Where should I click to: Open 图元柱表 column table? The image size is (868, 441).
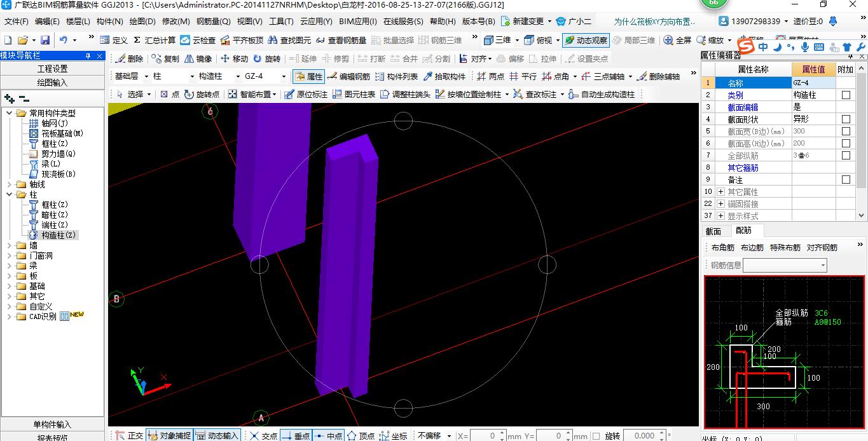[x=353, y=94]
